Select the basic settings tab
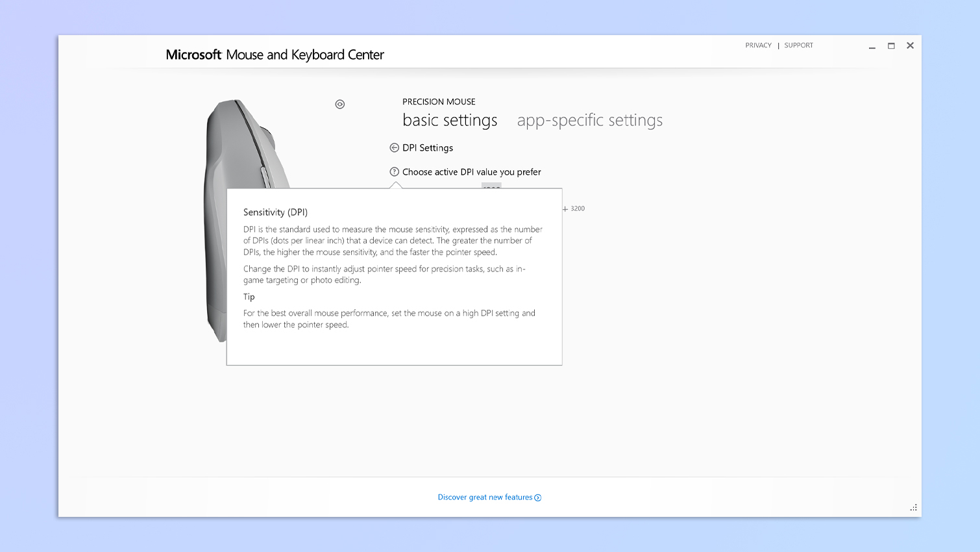Screen dimensions: 980x552 pyautogui.click(x=450, y=120)
